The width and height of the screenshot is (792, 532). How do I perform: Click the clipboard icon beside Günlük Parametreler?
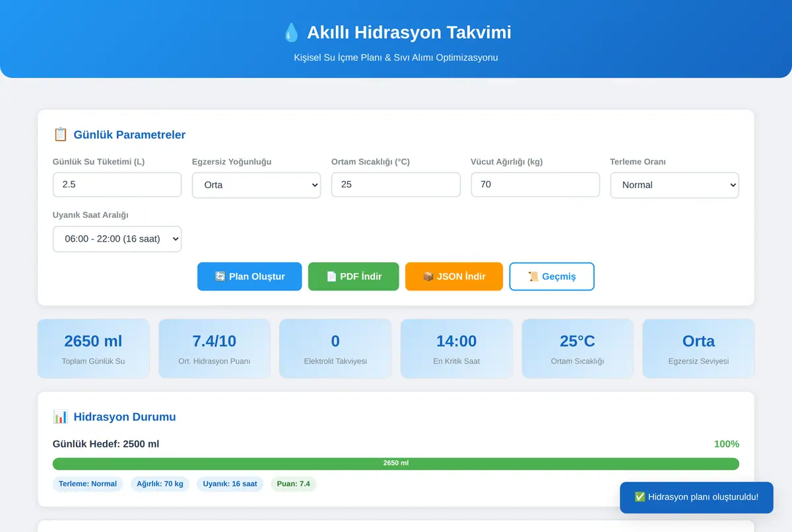(x=60, y=135)
